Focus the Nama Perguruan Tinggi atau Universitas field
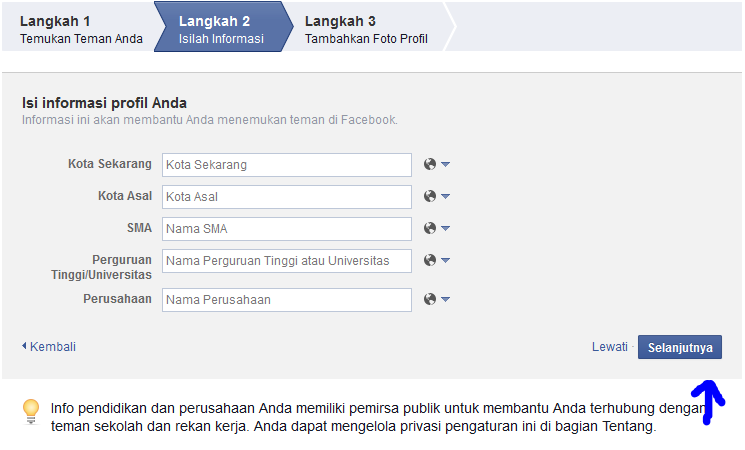 (x=287, y=261)
